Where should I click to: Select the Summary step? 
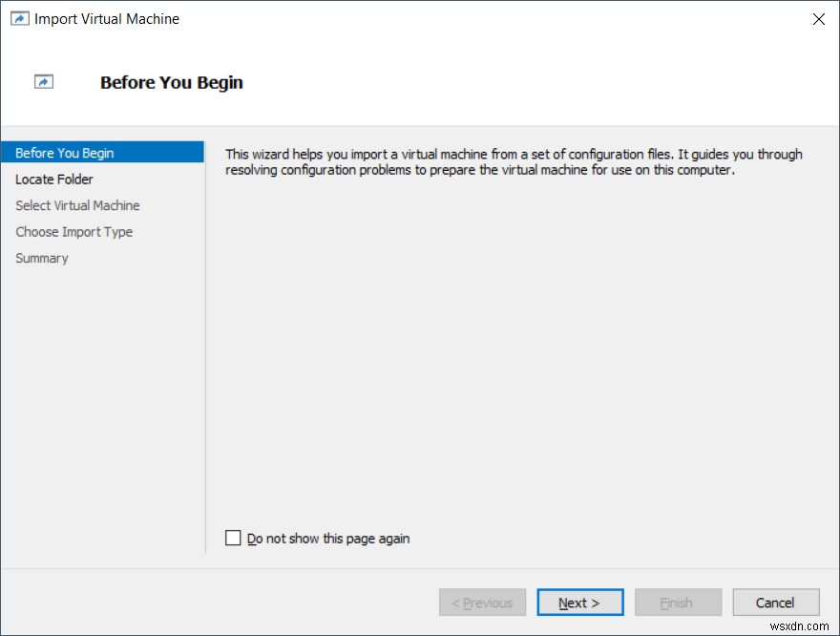(x=41, y=258)
